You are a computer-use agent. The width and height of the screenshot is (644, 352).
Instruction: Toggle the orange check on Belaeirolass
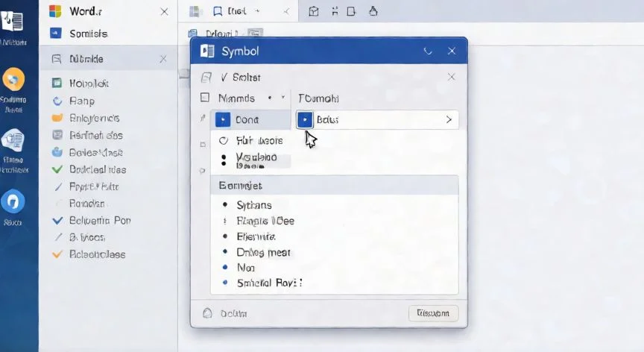tap(57, 254)
